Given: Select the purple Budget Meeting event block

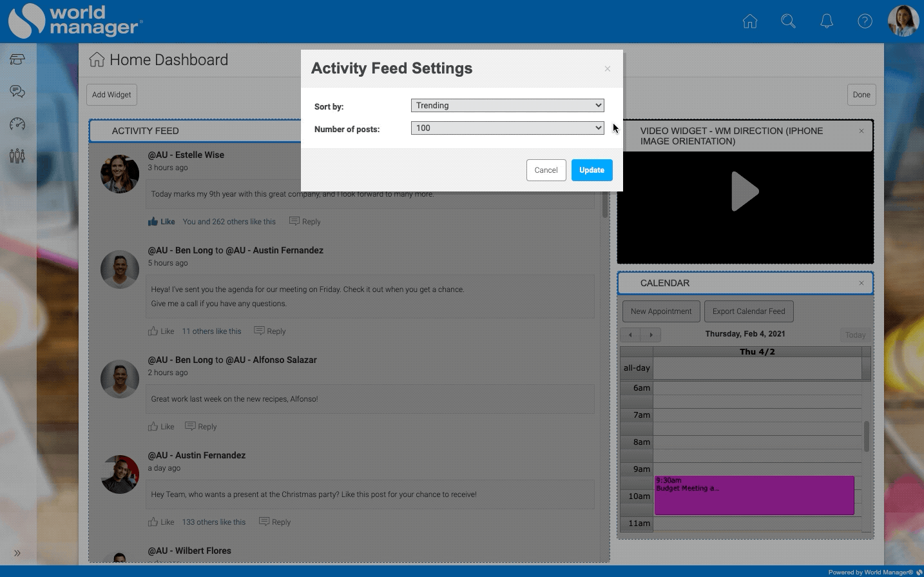Looking at the screenshot, I should pos(753,495).
